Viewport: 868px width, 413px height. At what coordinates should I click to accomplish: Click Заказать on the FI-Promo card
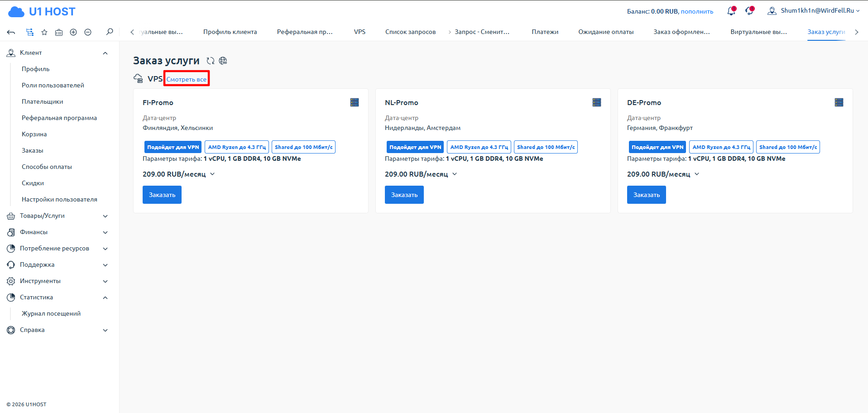pos(162,195)
